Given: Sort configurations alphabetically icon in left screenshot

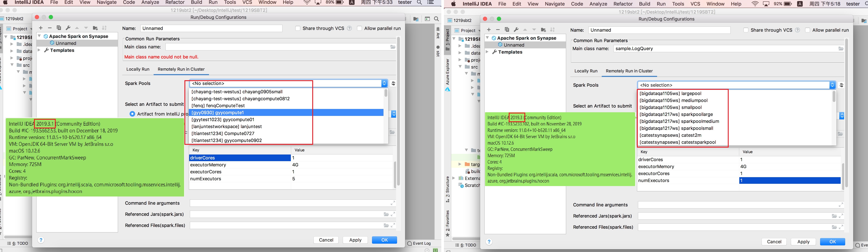Looking at the screenshot, I should (104, 28).
